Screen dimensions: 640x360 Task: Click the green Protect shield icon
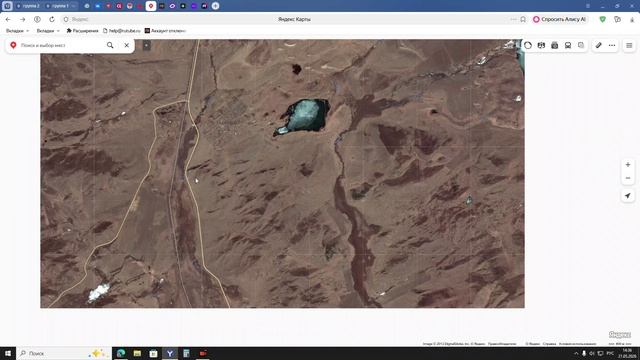click(x=602, y=19)
